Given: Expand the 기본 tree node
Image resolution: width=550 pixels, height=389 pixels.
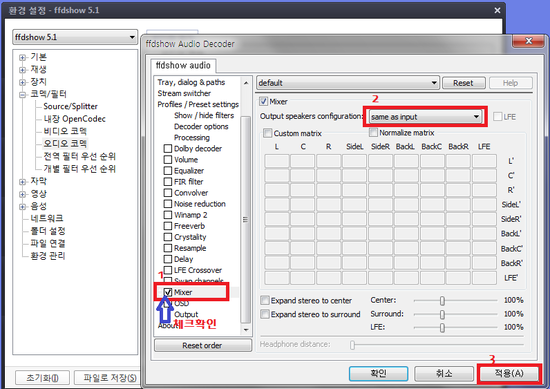Looking at the screenshot, I should coord(22,57).
